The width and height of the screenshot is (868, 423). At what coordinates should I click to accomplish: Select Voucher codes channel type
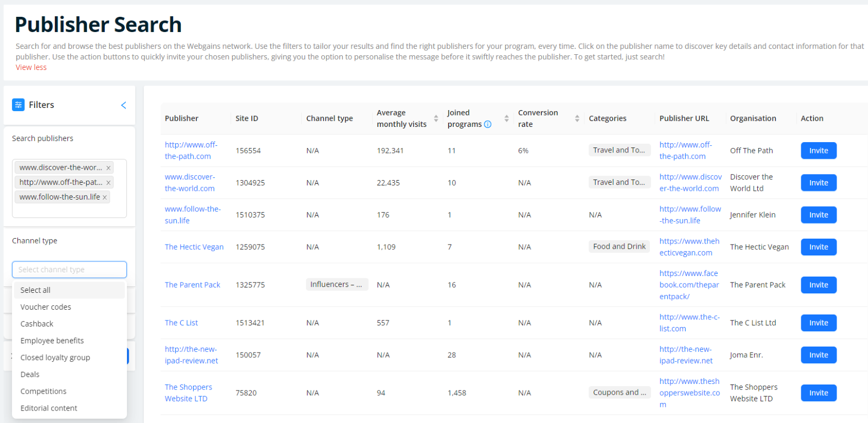46,307
